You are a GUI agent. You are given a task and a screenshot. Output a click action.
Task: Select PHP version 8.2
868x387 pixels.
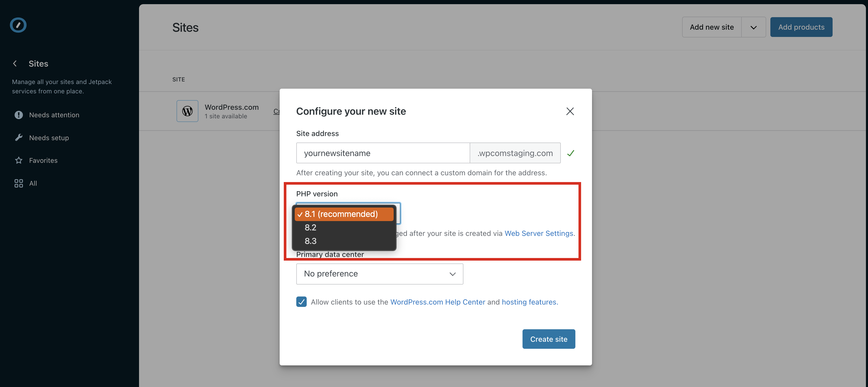310,228
